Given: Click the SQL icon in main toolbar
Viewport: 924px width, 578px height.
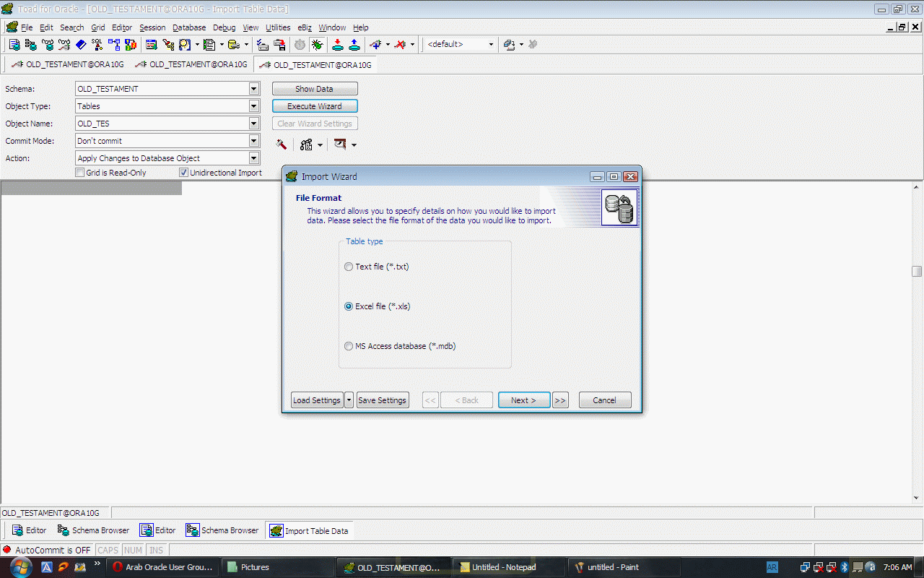Looking at the screenshot, I should [97, 45].
